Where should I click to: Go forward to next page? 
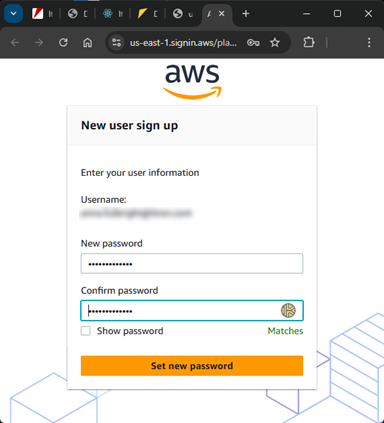click(39, 43)
